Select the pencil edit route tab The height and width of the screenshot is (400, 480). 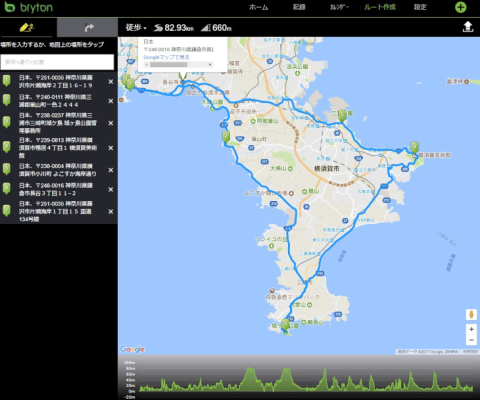(27, 27)
